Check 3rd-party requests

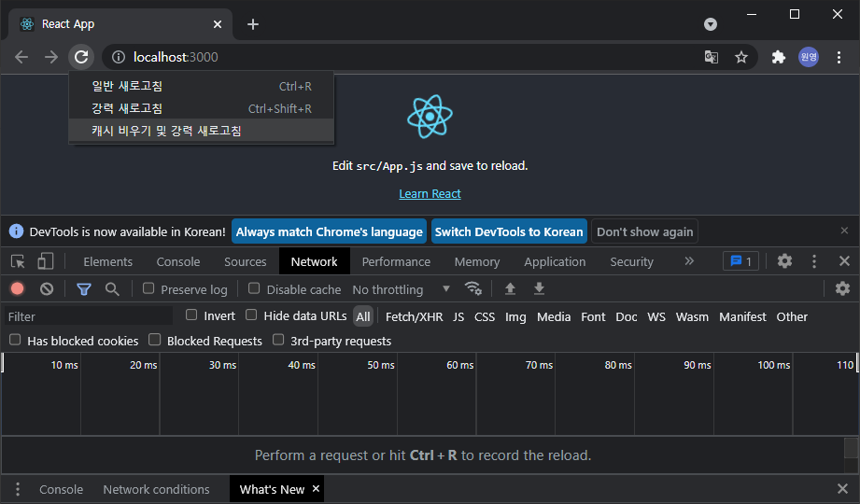tap(278, 340)
